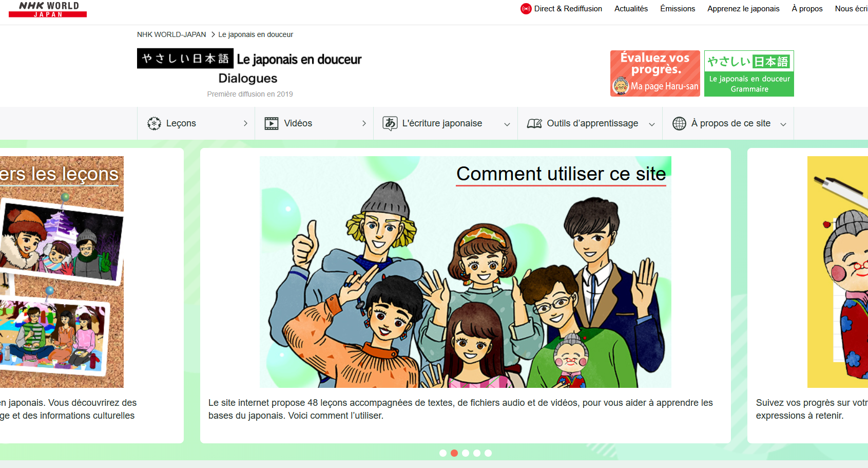Click the red live broadcast icon
868x468 pixels.
pyautogui.click(x=526, y=9)
